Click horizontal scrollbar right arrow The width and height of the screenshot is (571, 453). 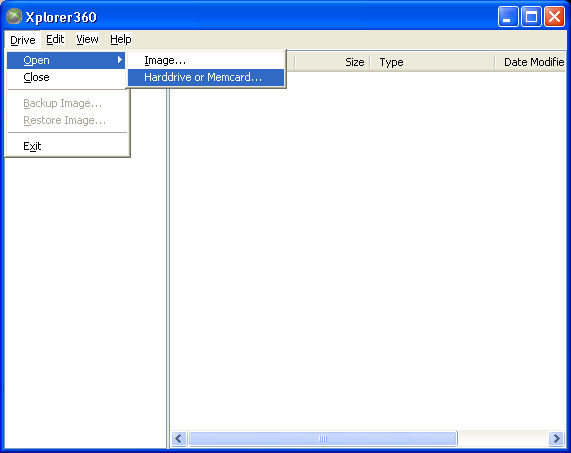pyautogui.click(x=556, y=439)
